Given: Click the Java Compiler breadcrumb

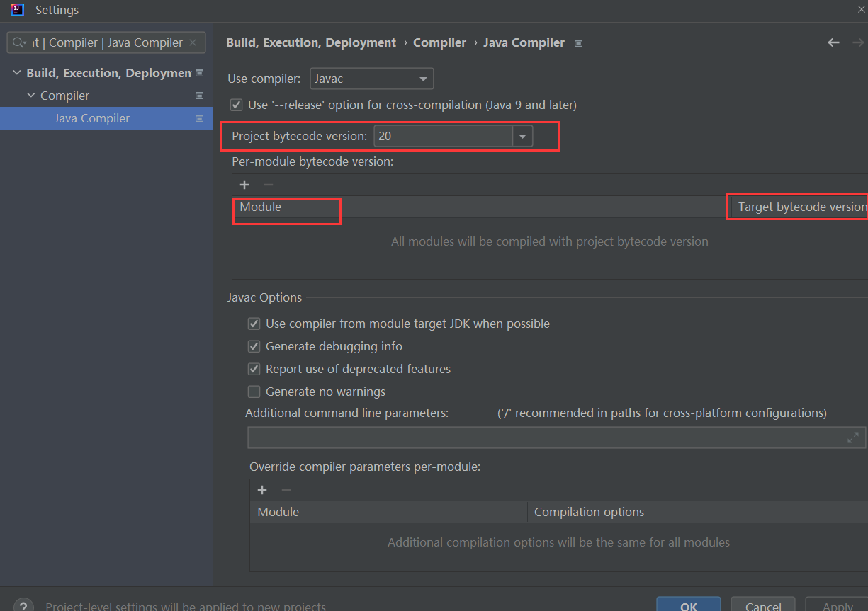Looking at the screenshot, I should point(524,42).
